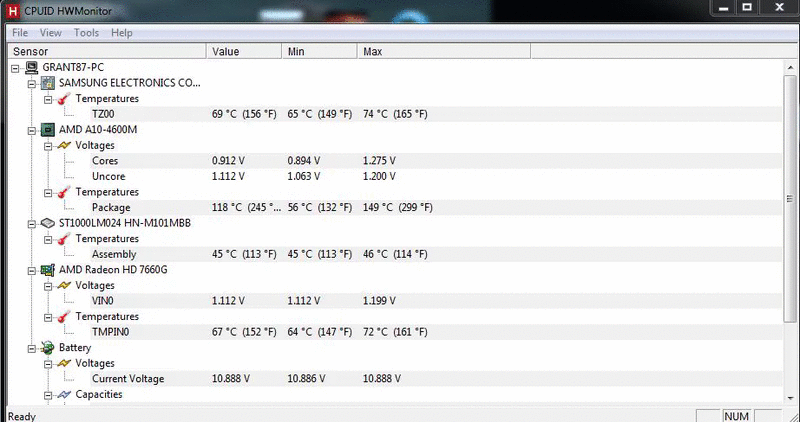Click TZ00 min value 65 °C
The image size is (800, 422).
[x=320, y=114]
